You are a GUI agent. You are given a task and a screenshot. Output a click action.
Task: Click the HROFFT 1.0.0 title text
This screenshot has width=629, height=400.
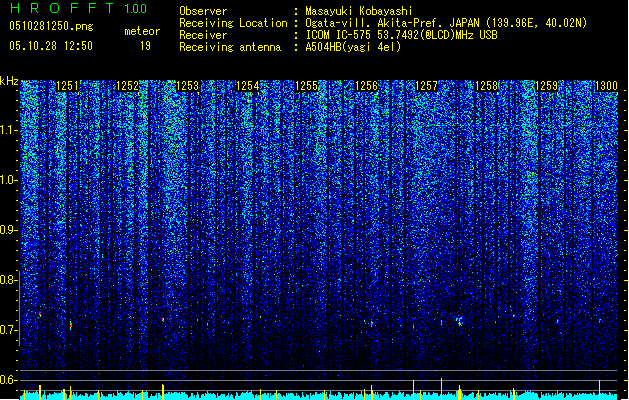(78, 8)
